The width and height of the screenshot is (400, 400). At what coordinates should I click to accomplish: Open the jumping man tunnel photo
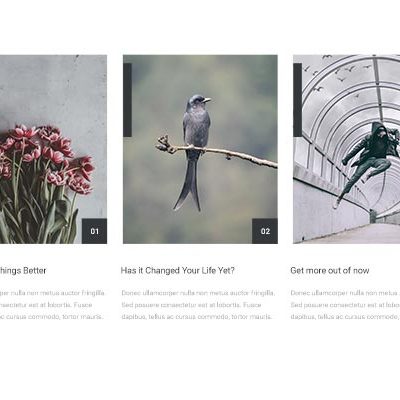tap(347, 149)
